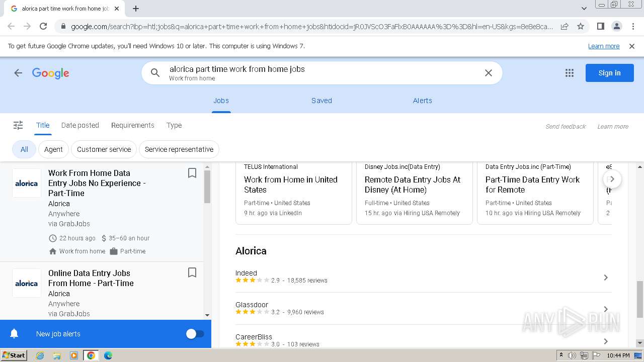Sign in to Google account

click(x=609, y=73)
